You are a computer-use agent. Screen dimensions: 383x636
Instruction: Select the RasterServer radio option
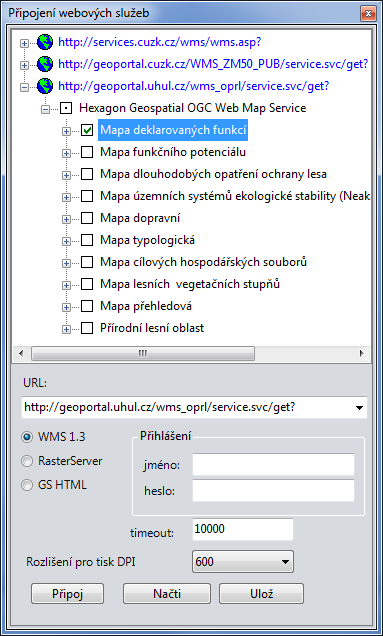(27, 461)
